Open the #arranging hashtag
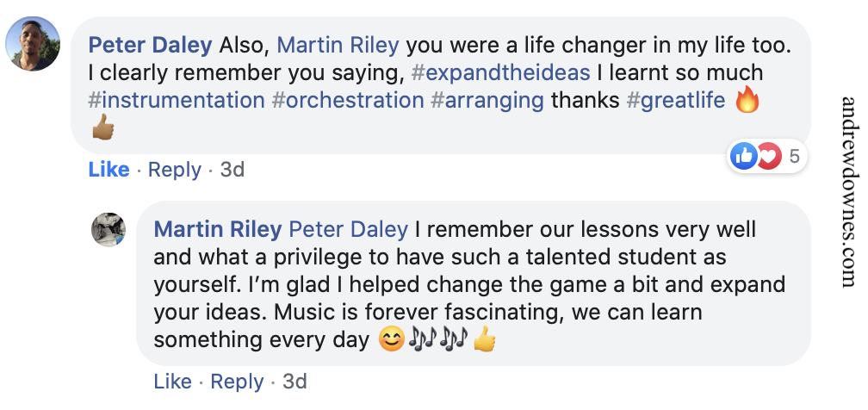Image resolution: width=868 pixels, height=410 pixels. coord(487,100)
